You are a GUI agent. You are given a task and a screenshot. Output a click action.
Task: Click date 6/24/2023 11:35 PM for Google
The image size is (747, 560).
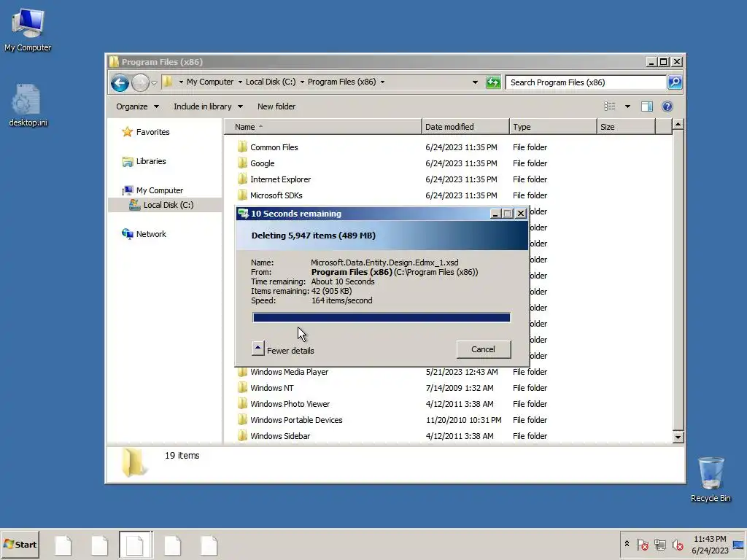(x=461, y=163)
